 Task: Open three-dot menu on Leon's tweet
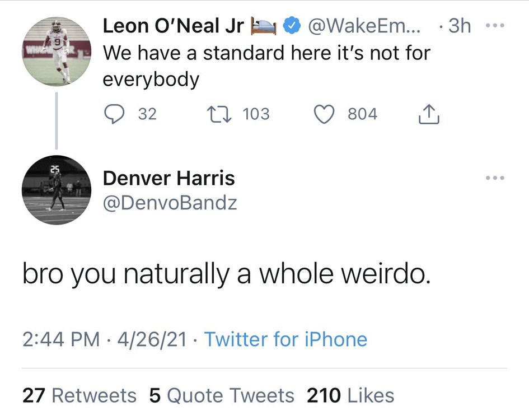click(x=495, y=27)
